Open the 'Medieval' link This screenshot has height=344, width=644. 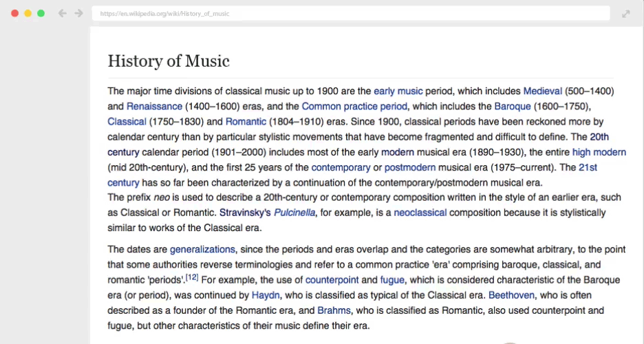542,91
